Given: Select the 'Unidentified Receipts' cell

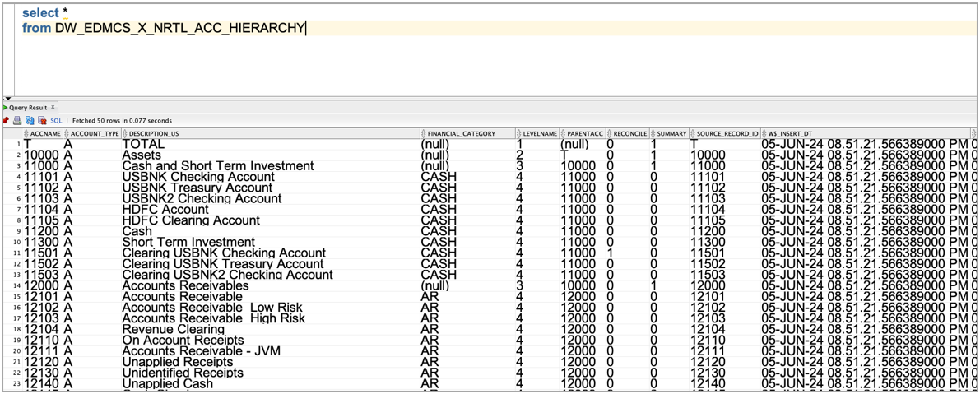Looking at the screenshot, I should click(x=272, y=373).
